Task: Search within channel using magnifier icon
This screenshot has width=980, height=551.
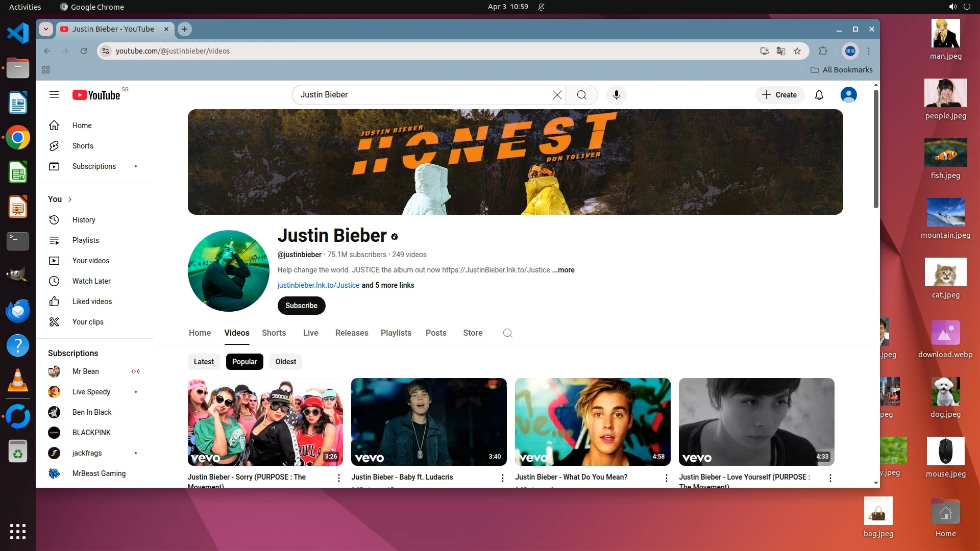Action: point(507,333)
